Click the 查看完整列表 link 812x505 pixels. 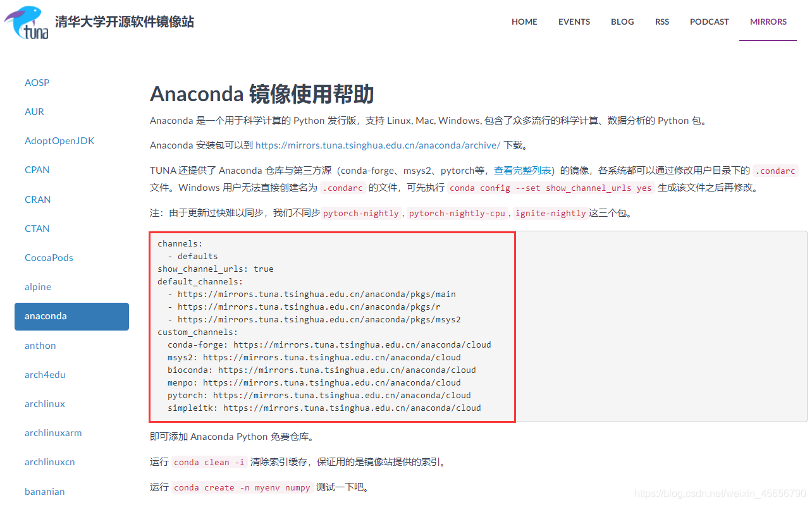pyautogui.click(x=523, y=171)
